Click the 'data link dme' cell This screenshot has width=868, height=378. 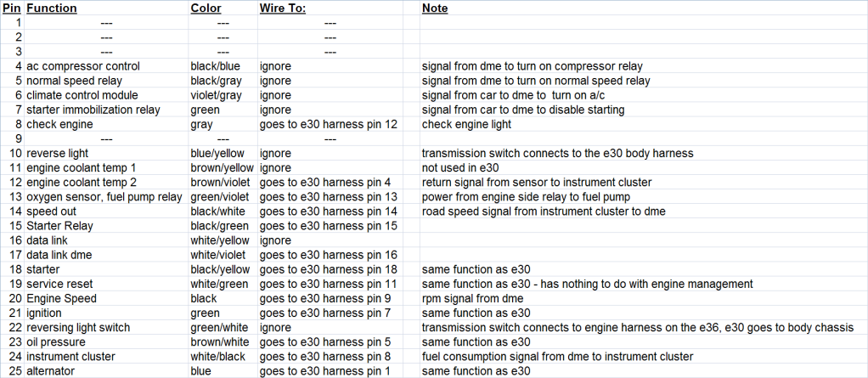(x=62, y=255)
